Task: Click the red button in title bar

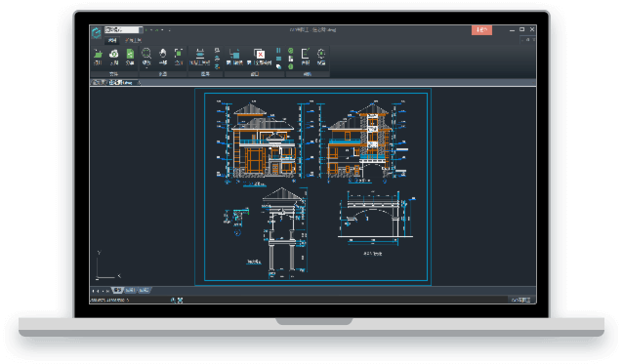Action: (x=481, y=30)
